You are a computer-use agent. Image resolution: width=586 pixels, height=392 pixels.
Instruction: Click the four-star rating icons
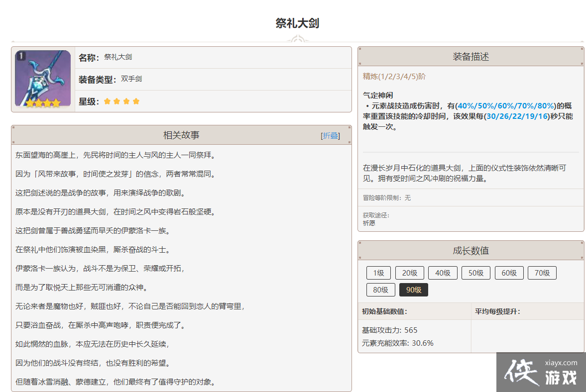[x=122, y=101]
